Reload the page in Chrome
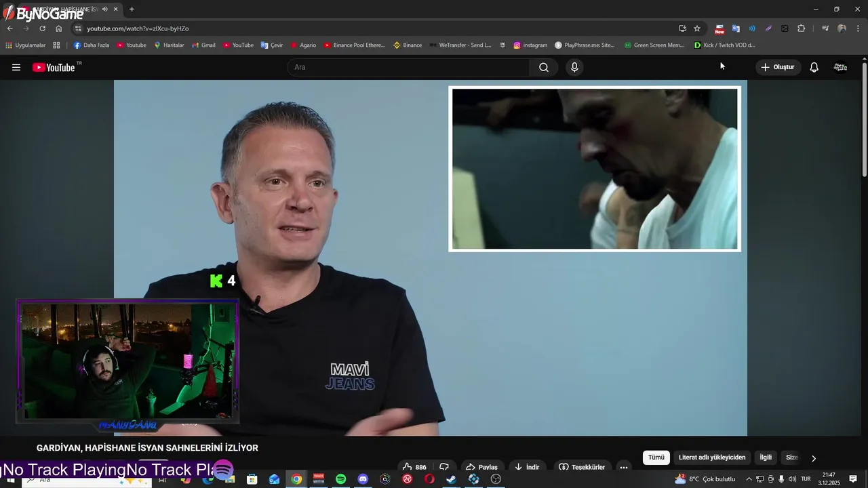The width and height of the screenshot is (868, 488). point(42,28)
